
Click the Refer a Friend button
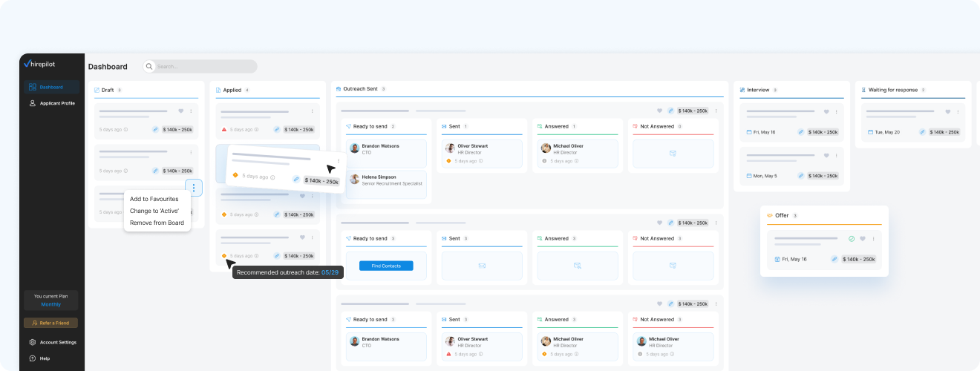50,323
